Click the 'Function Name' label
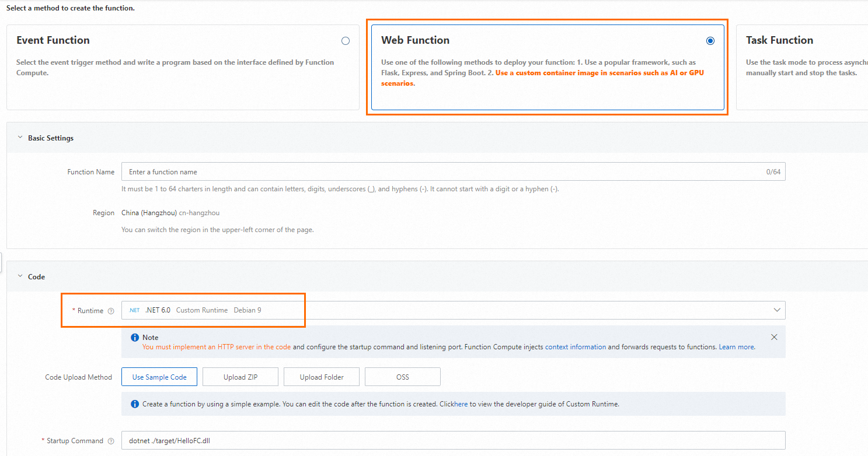Image resolution: width=868 pixels, height=456 pixels. click(90, 172)
